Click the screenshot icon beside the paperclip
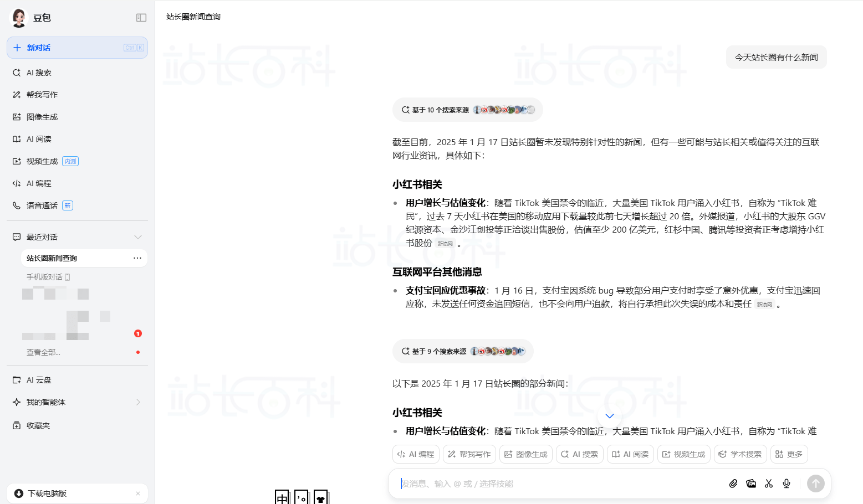Screen dimensions: 863x504 pyautogui.click(x=751, y=484)
